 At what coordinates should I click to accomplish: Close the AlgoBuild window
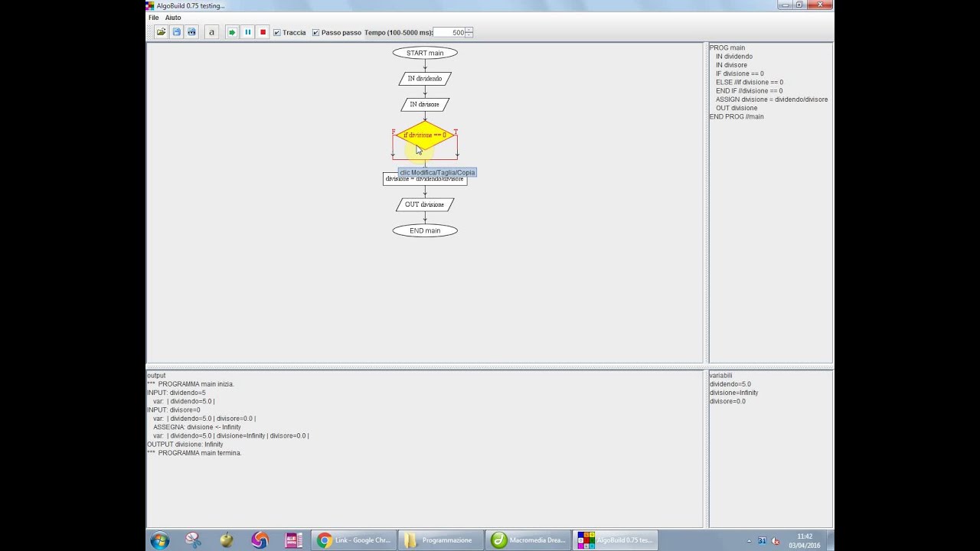820,5
